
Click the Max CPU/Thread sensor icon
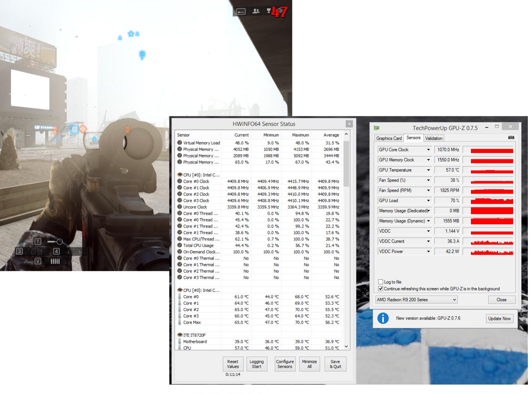180,239
